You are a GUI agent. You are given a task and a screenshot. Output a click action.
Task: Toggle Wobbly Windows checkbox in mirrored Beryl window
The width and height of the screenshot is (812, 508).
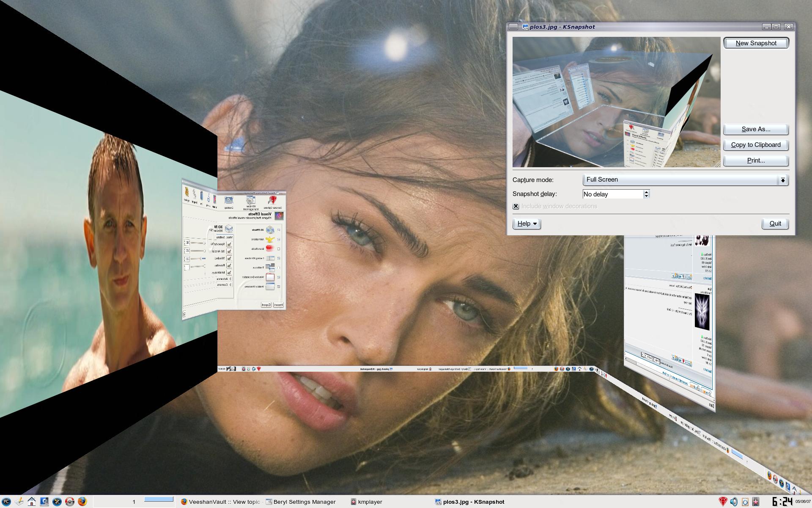click(x=279, y=287)
